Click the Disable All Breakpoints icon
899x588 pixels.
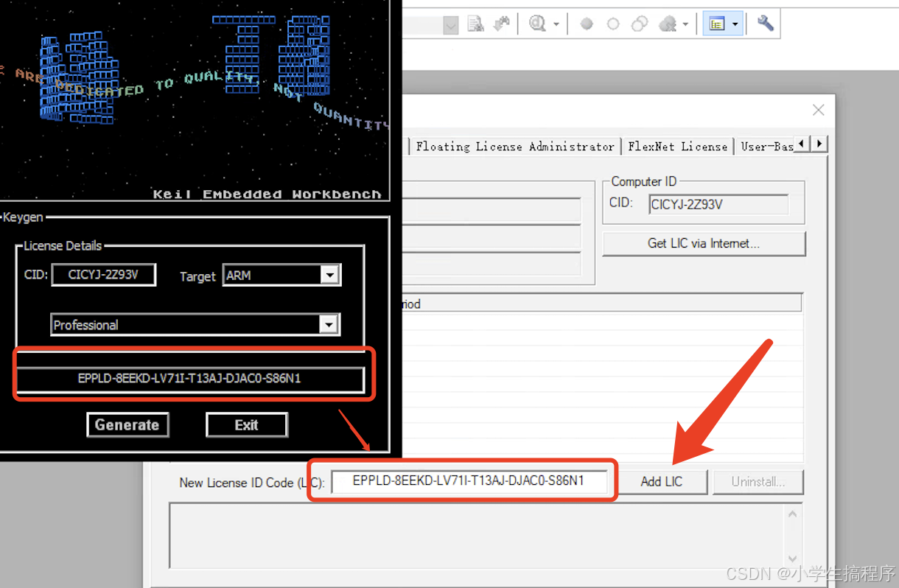640,24
